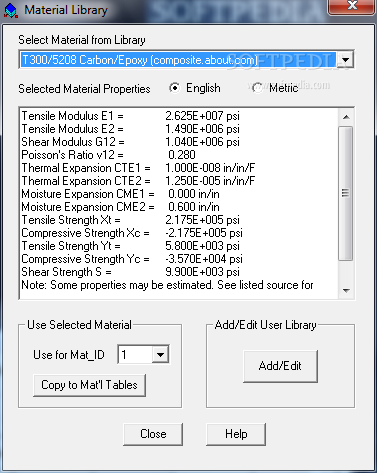Click the properties list scroll down arrow
This screenshot has width=377, height=473.
[346, 290]
